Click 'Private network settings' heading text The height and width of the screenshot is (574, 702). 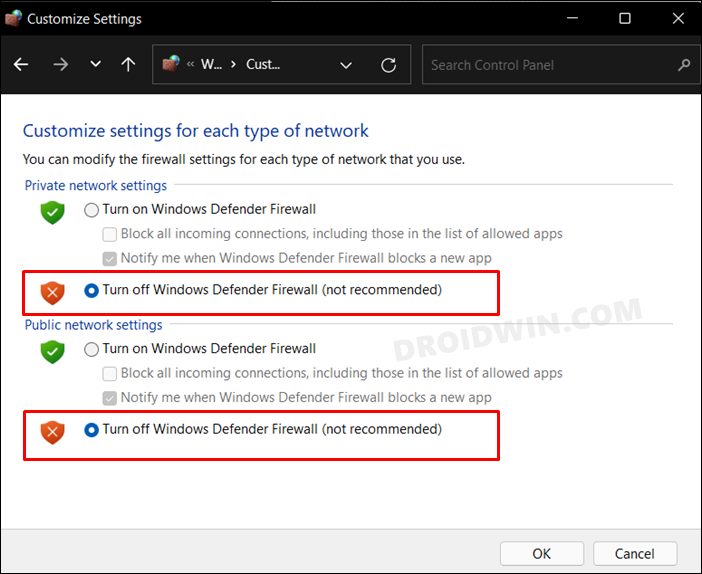click(95, 185)
